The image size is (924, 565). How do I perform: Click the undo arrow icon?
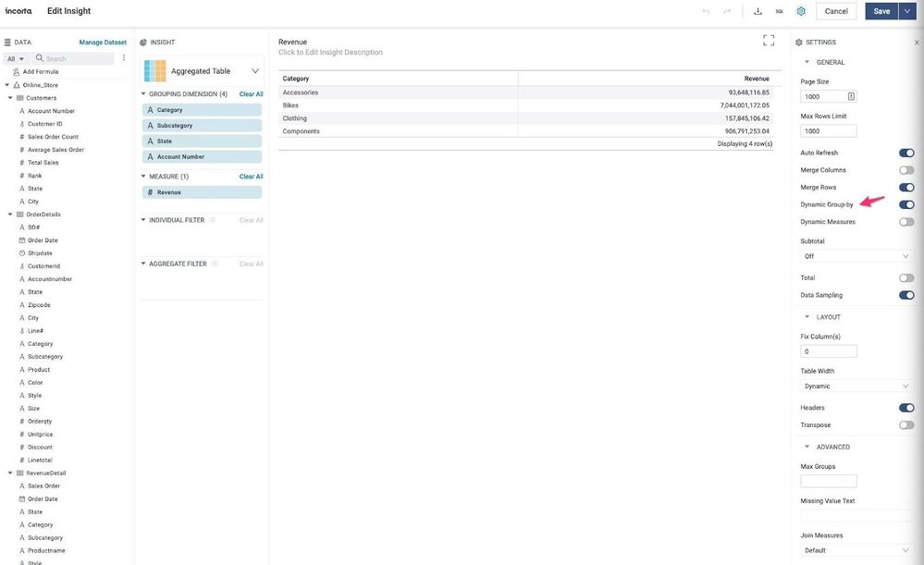coord(706,11)
